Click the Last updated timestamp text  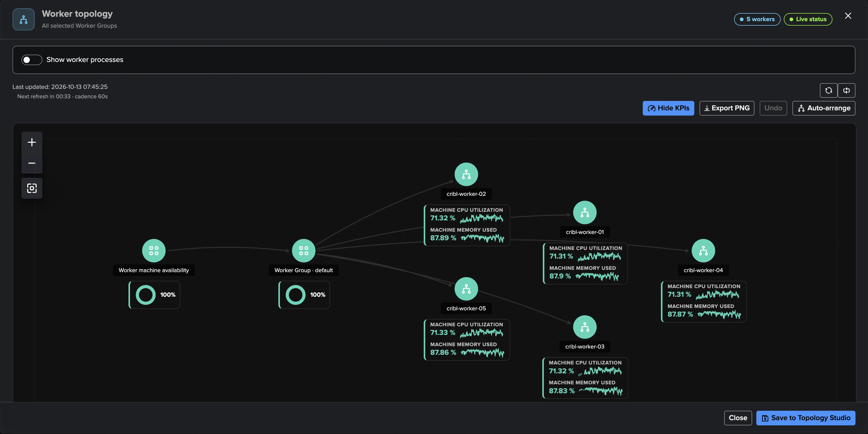point(60,87)
